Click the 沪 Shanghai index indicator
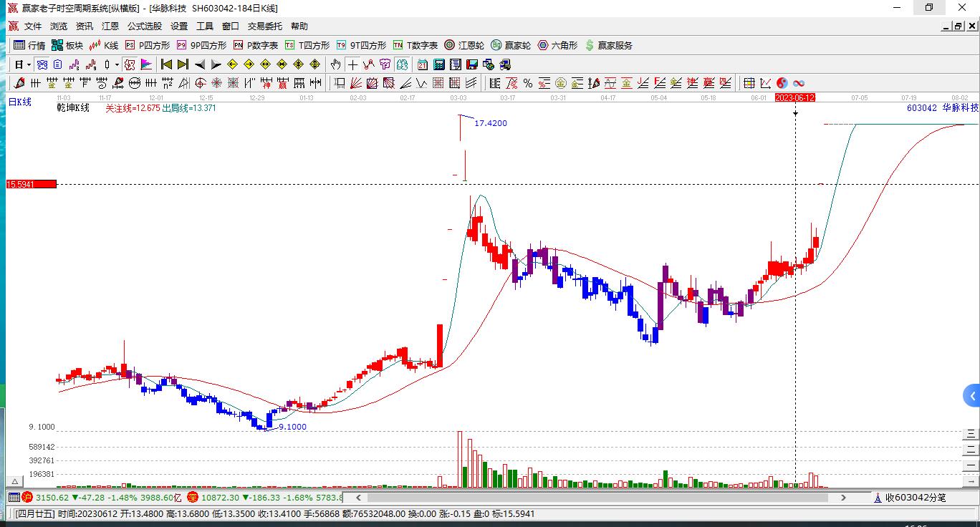 pos(27,497)
